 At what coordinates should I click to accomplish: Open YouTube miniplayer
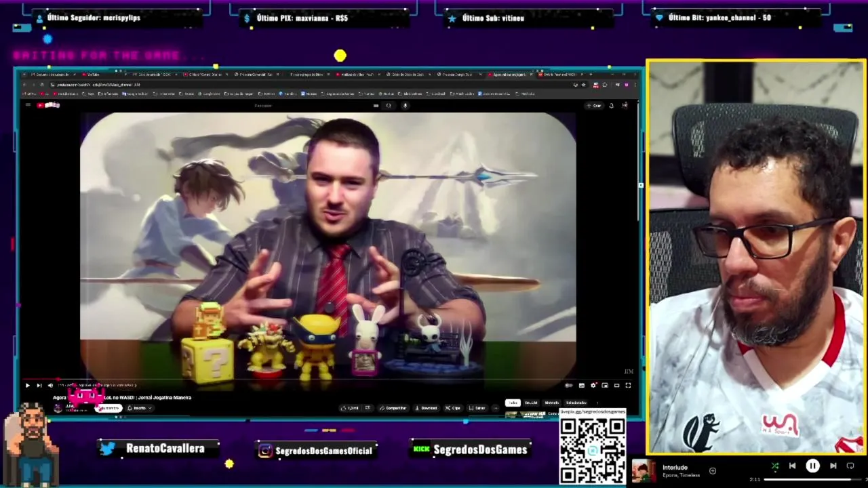click(x=604, y=385)
